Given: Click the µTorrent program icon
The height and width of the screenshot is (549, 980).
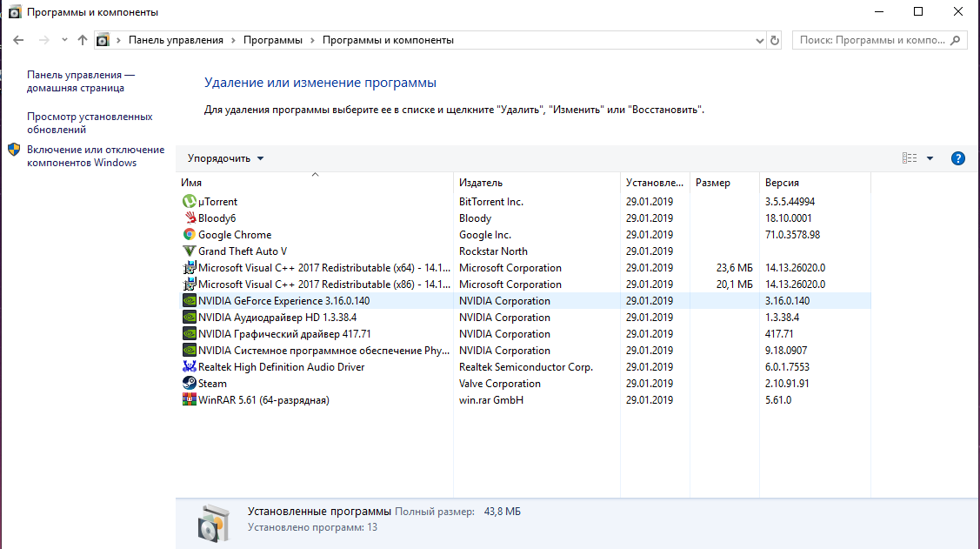Looking at the screenshot, I should pyautogui.click(x=189, y=201).
